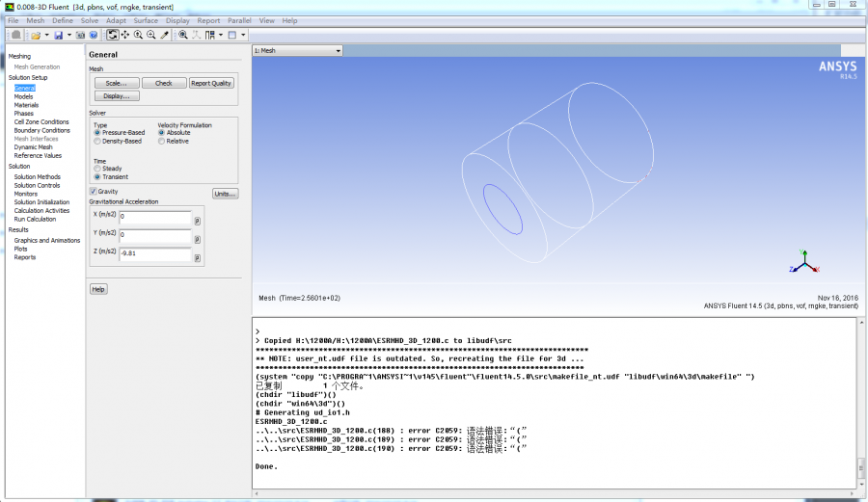Open the help globe icon in toolbar
This screenshot has width=868, height=502.
[94, 35]
